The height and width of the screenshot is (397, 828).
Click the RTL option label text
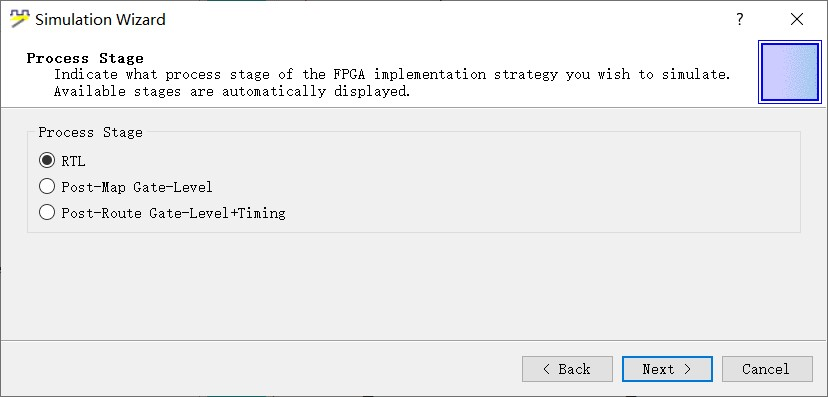point(73,161)
